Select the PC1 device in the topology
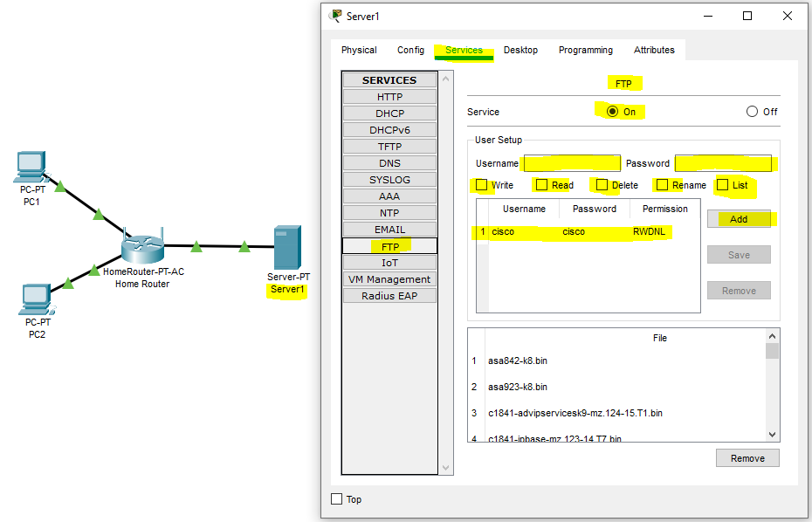This screenshot has height=522, width=812. pyautogui.click(x=31, y=166)
